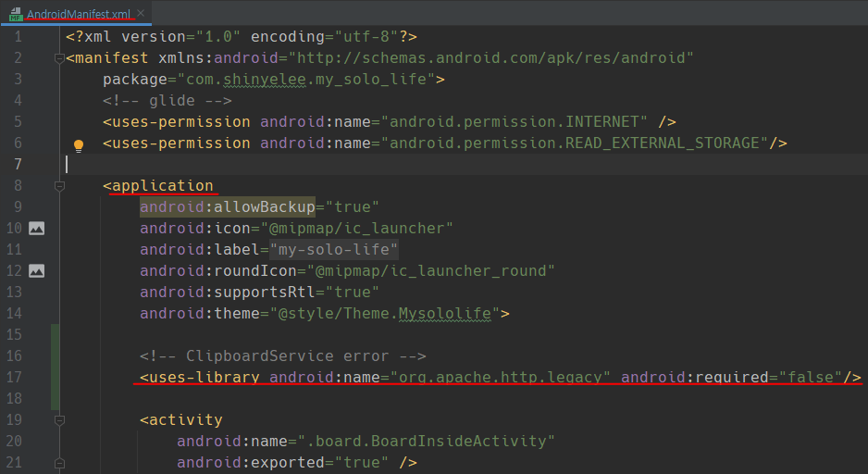This screenshot has height=474, width=868.
Task: Click the package "com.shinyelee.my_solo_life" value
Action: click(306, 80)
